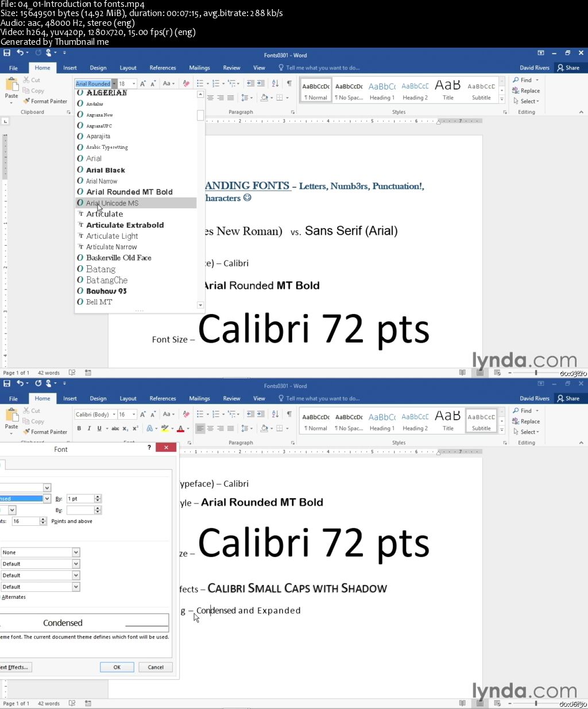Click Format Painter in the top Word window
Viewport: 588px width, 709px height.
[x=45, y=102]
